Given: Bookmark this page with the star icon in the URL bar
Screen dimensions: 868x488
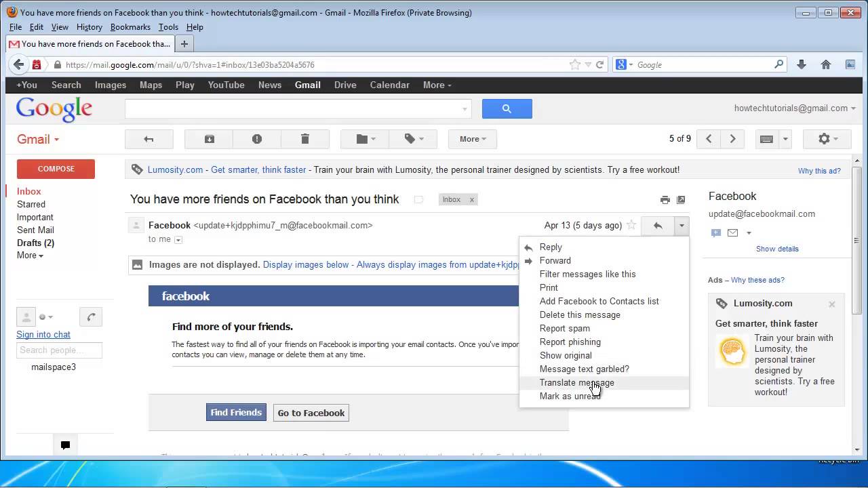Looking at the screenshot, I should [x=575, y=65].
